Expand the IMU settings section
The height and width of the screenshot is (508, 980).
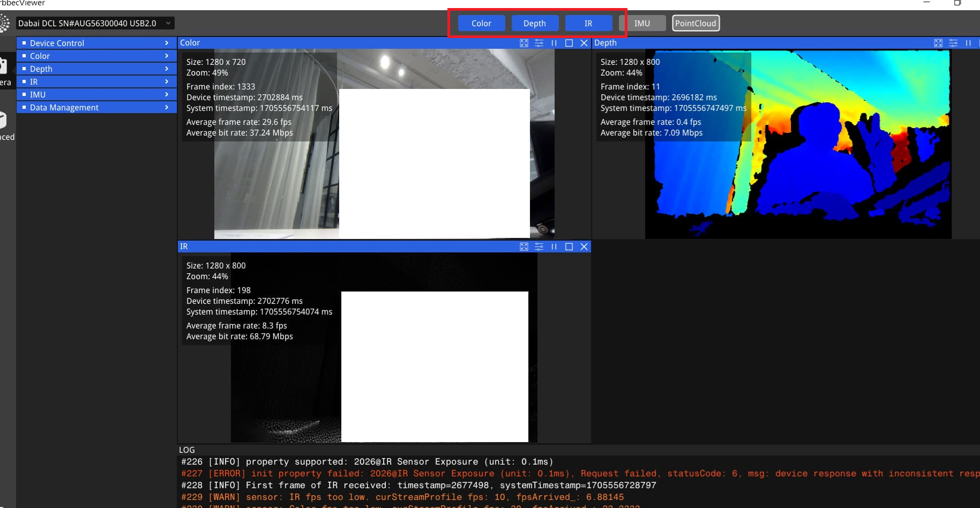[96, 94]
